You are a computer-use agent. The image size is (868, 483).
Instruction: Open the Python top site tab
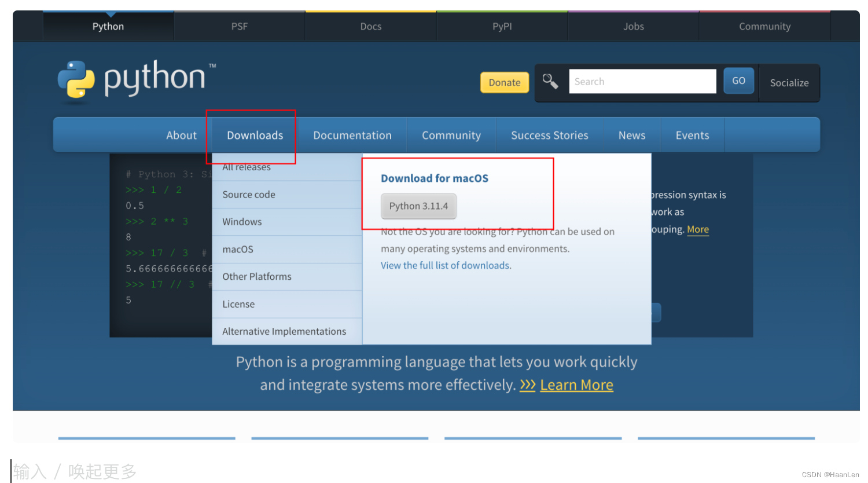click(x=108, y=26)
